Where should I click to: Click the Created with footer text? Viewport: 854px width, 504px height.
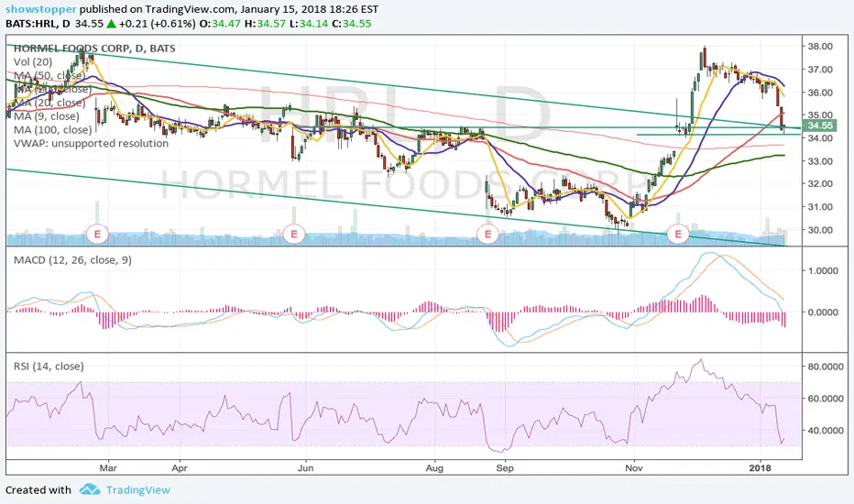38,490
